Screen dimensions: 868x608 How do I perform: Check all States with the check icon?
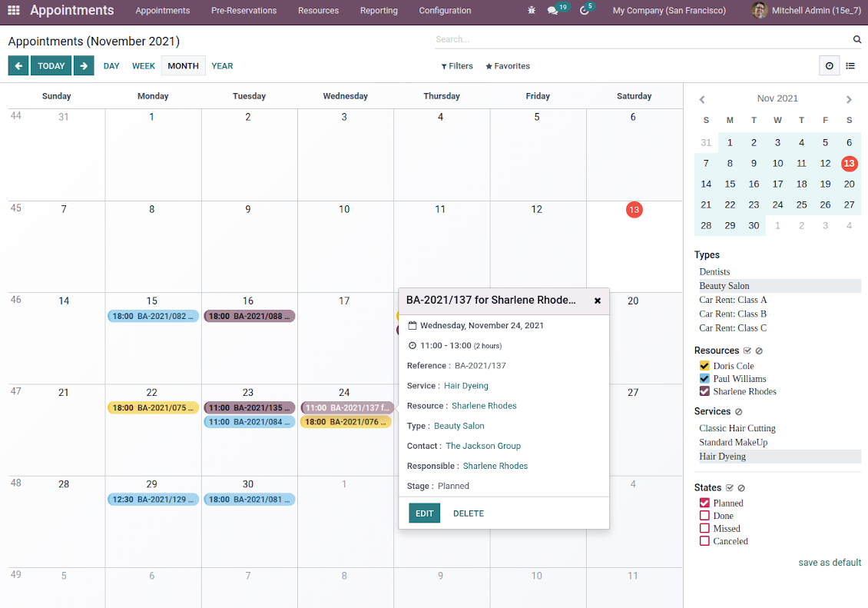point(729,488)
